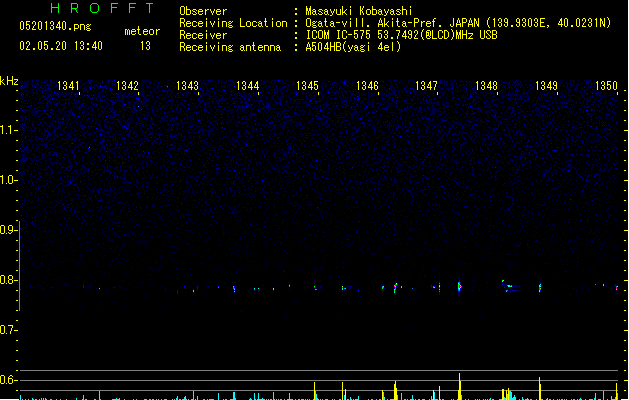
Task: Click the 1.1 kHz axis label
Action: pyautogui.click(x=8, y=130)
